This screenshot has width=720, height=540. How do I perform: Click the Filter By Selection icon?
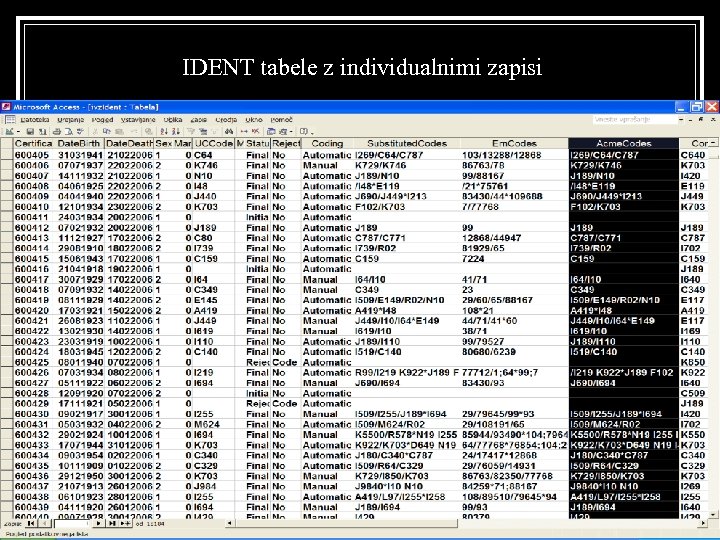191,131
